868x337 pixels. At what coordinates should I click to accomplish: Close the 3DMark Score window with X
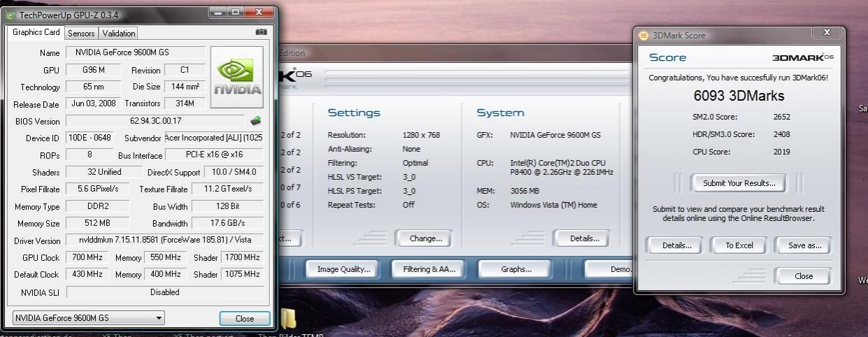click(827, 33)
